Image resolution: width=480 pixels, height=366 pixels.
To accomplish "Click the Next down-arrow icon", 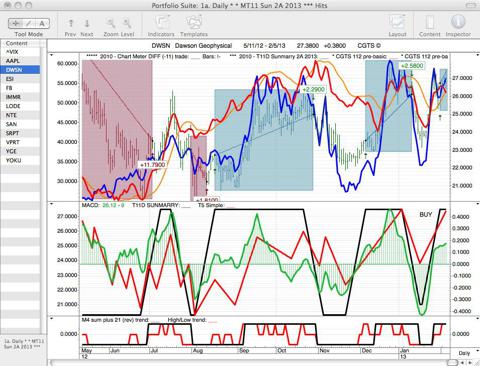I will coord(87,23).
